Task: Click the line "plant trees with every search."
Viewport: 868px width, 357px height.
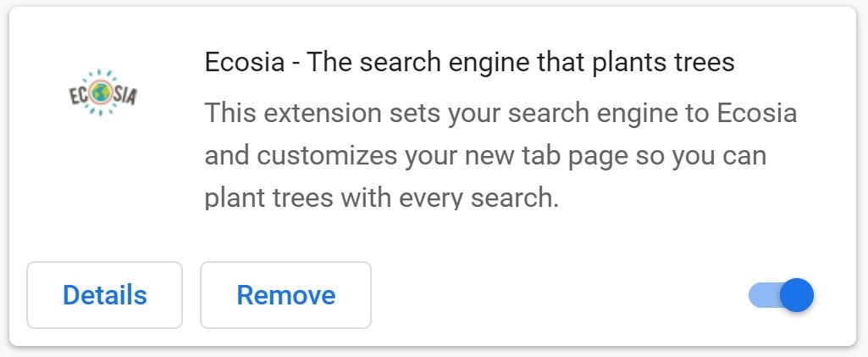Action: point(382,198)
